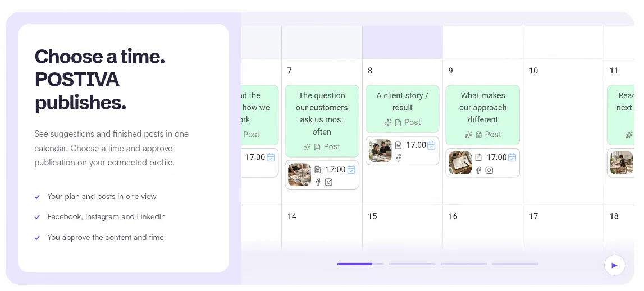Click the Facebook icon on day 8 post
The width and height of the screenshot is (644, 291).
398,158
